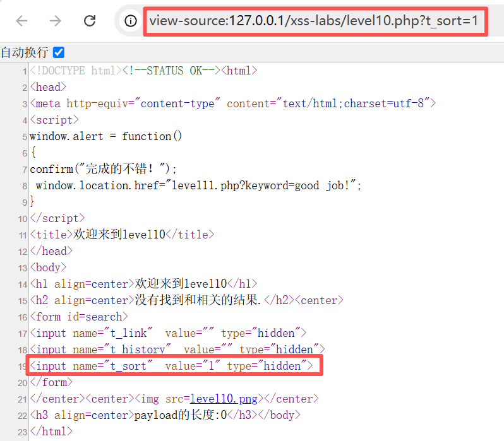Click the meta http-equiv source line

(x=232, y=103)
